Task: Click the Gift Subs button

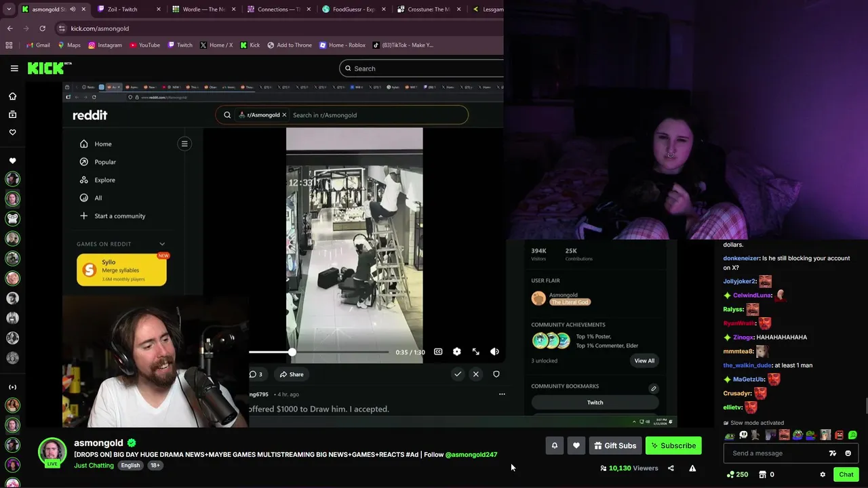Action: coord(615,445)
